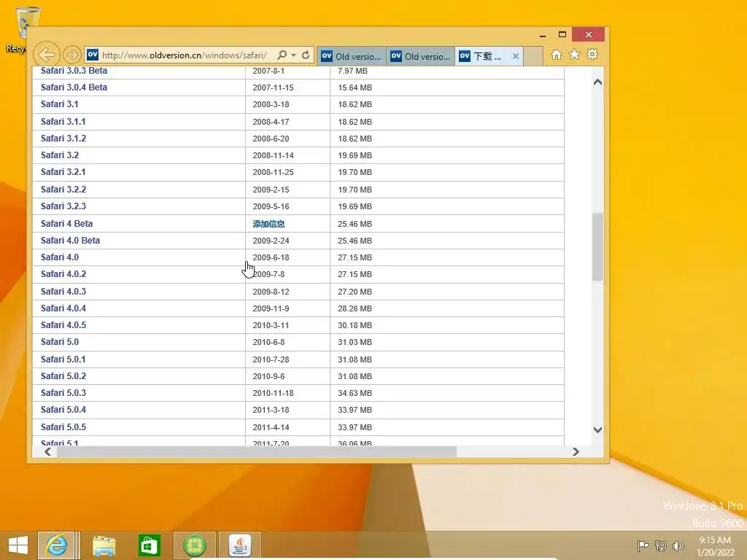Click the network tray icon
This screenshot has width=747, height=560.
pyautogui.click(x=661, y=545)
